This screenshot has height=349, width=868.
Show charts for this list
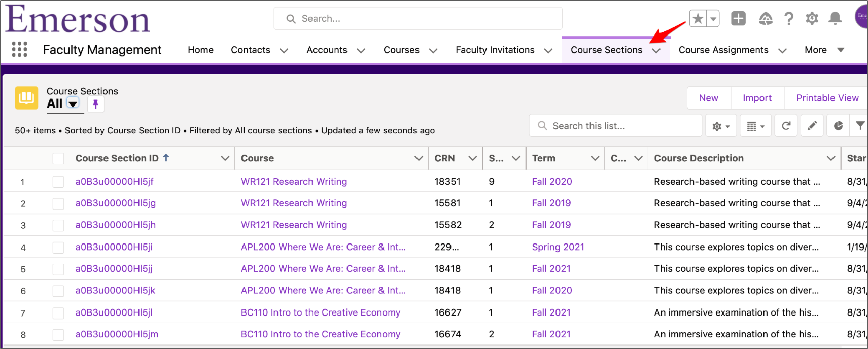click(x=838, y=126)
